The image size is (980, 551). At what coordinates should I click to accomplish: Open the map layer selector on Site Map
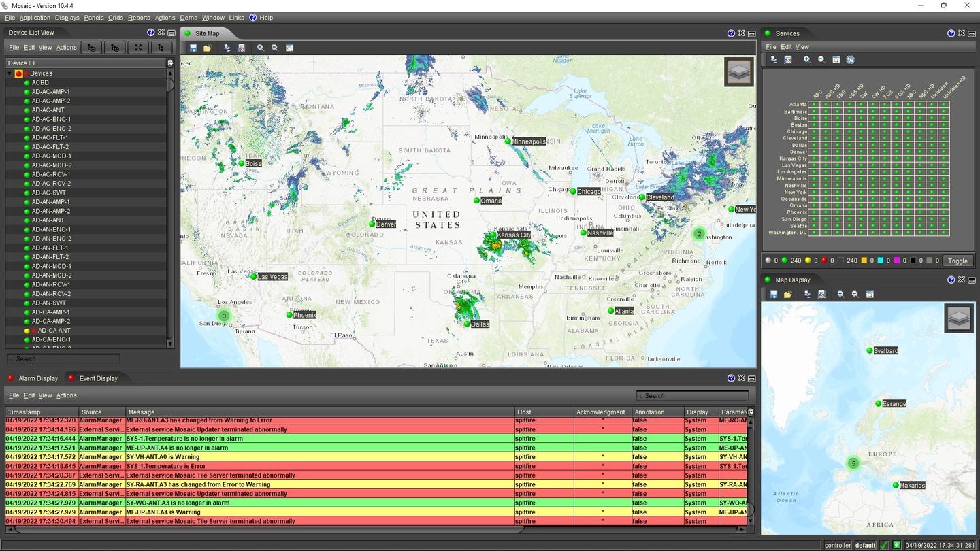(x=738, y=71)
